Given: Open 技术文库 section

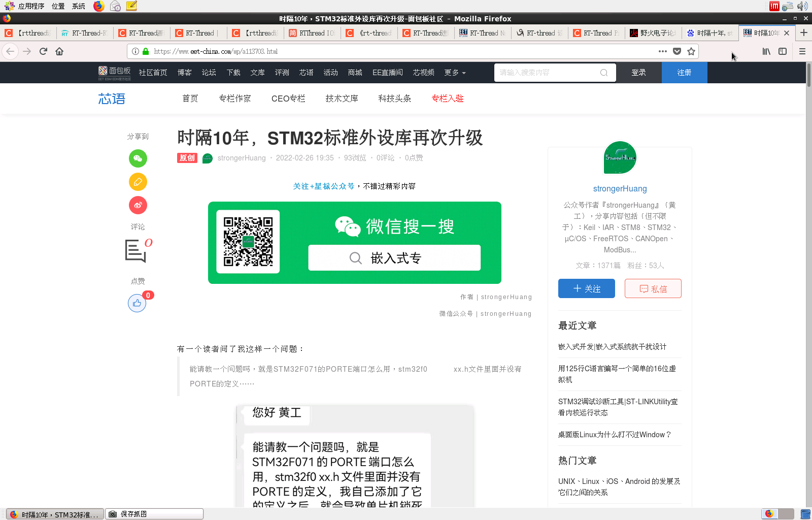Looking at the screenshot, I should 342,99.
